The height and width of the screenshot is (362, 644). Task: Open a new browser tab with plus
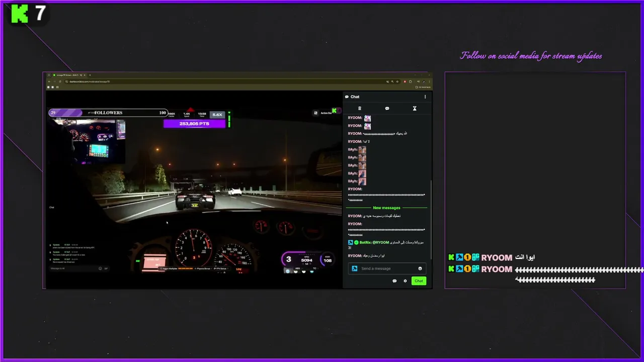(90, 75)
